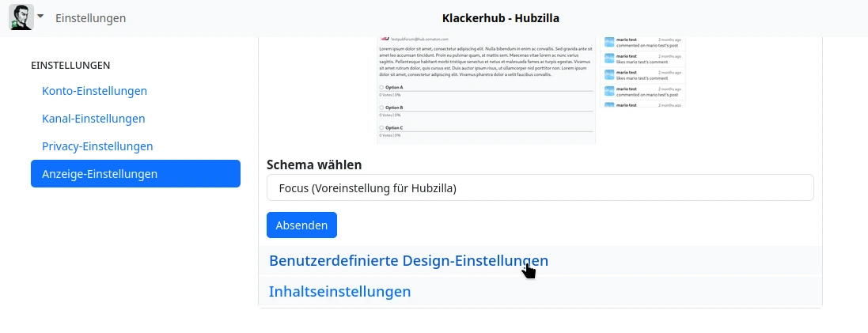This screenshot has height=333, width=868.
Task: Select Option B radio in the preview
Action: point(381,107)
